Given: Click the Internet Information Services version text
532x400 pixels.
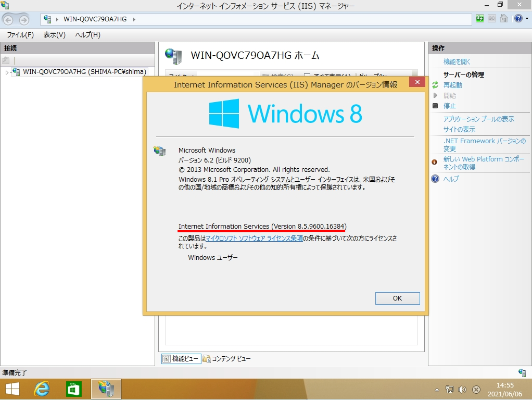Looking at the screenshot, I should [262, 226].
